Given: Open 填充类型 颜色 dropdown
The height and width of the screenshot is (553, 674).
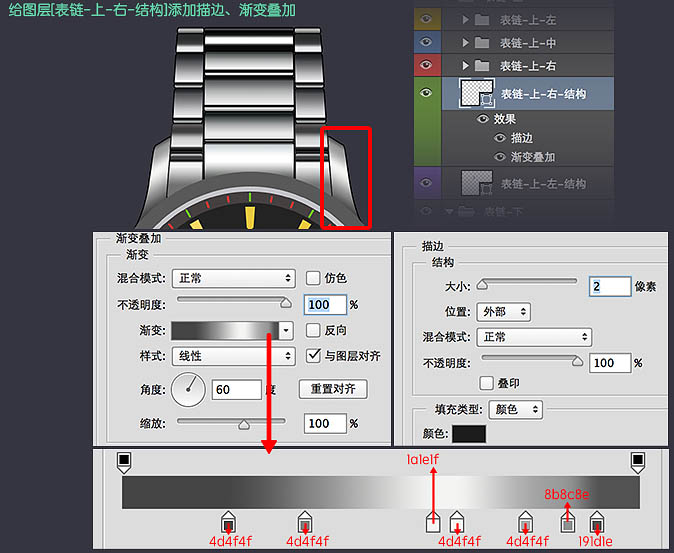Looking at the screenshot, I should tap(515, 409).
